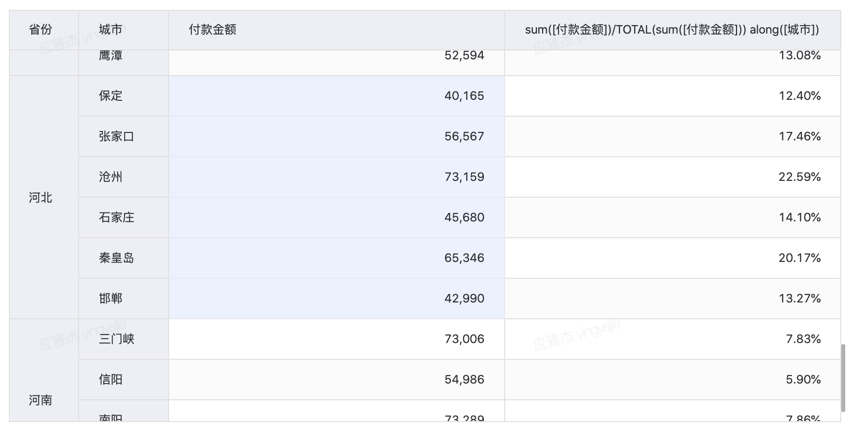Select the 河北 province cell
The height and width of the screenshot is (427, 868).
tap(41, 198)
